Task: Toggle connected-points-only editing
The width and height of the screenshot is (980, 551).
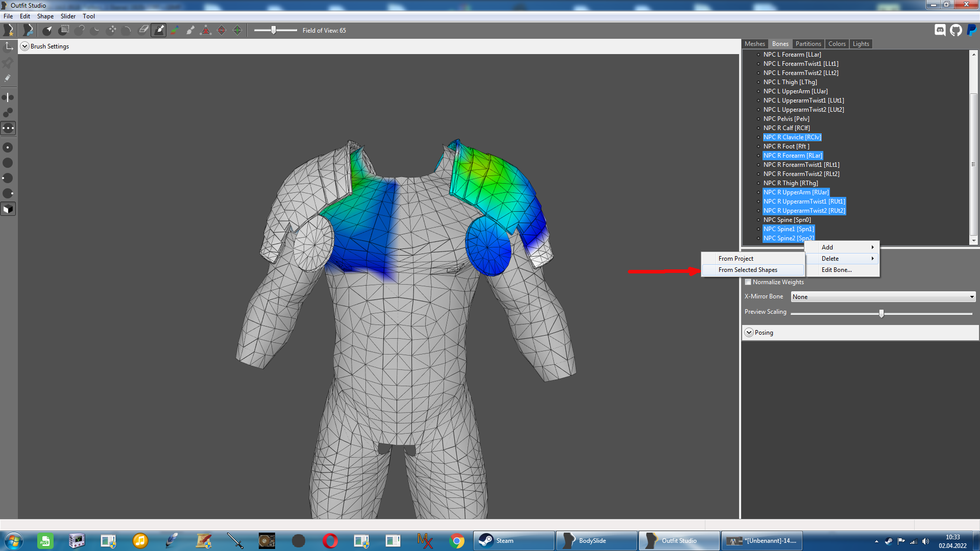Action: click(8, 112)
